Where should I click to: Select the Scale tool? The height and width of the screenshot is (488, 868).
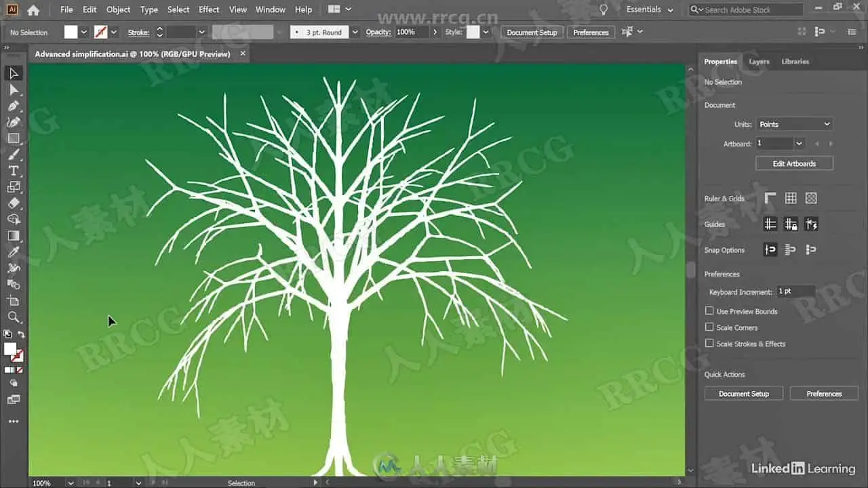14,187
